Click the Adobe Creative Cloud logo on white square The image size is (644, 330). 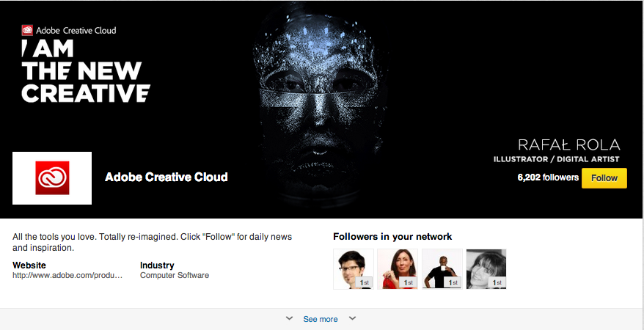coord(52,178)
